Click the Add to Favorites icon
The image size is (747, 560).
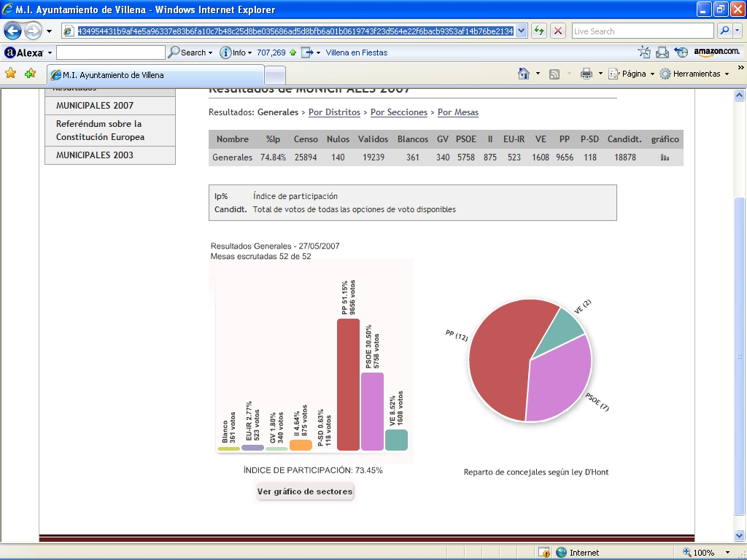click(30, 74)
